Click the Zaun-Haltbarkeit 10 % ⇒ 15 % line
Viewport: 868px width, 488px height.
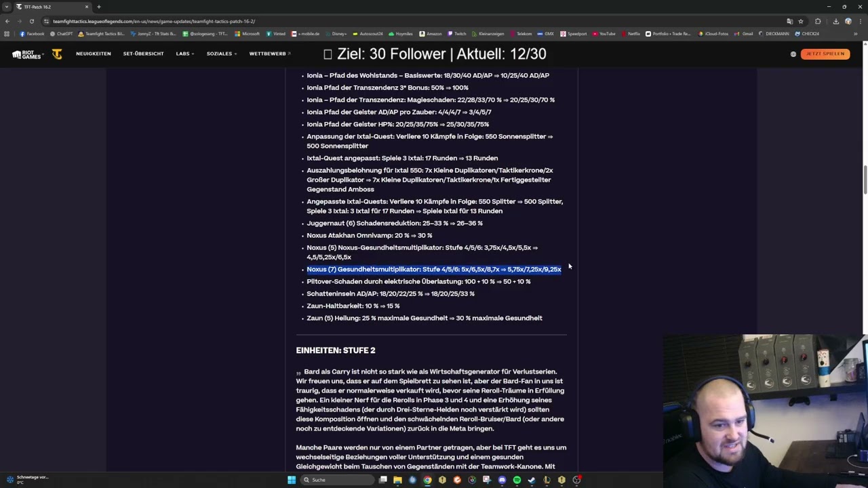[353, 306]
